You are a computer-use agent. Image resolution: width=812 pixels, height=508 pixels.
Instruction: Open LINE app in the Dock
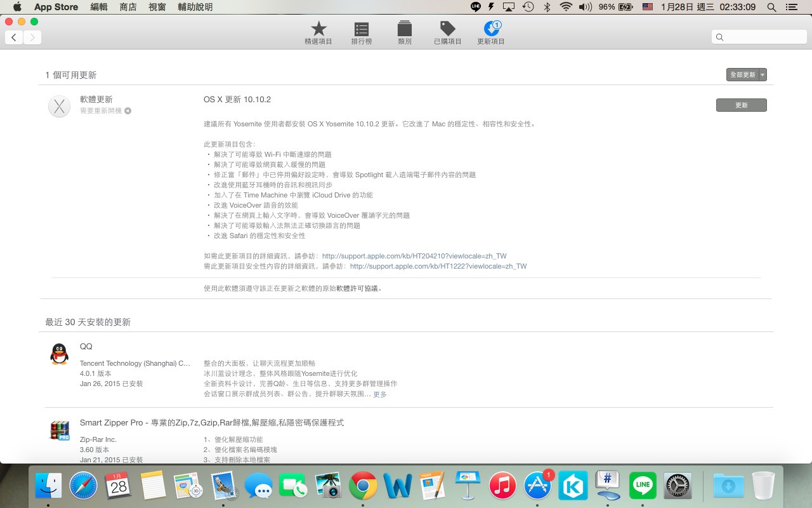643,486
